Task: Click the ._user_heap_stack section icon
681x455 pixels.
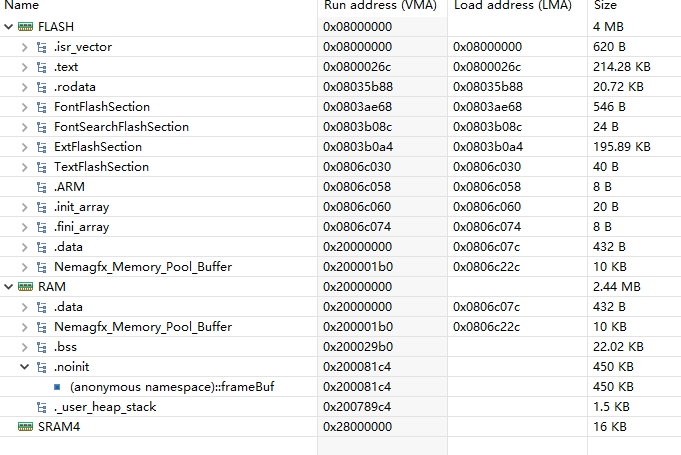Action: pyautogui.click(x=42, y=407)
